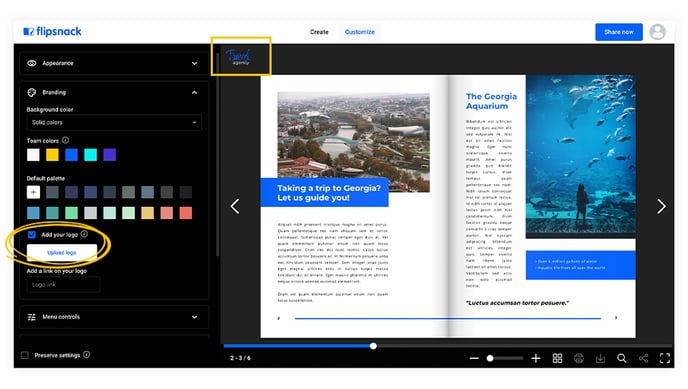Zoom in with plus icon
Viewport: 688px width, 389px height.
(x=536, y=358)
